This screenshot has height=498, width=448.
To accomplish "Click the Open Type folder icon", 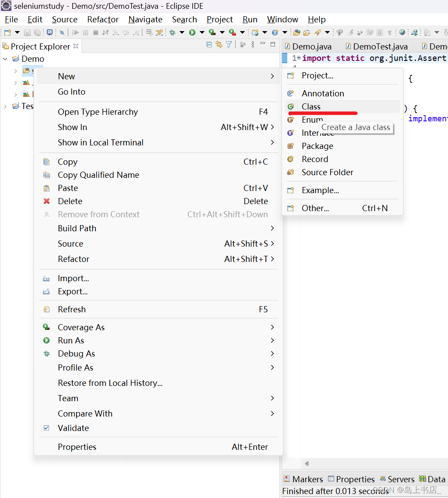I will point(297,32).
